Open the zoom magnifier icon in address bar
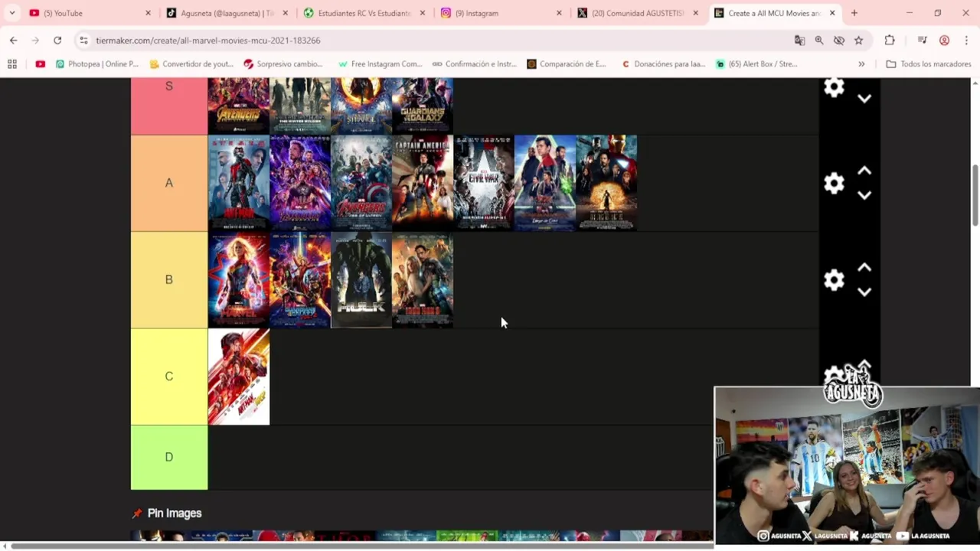 click(x=819, y=41)
